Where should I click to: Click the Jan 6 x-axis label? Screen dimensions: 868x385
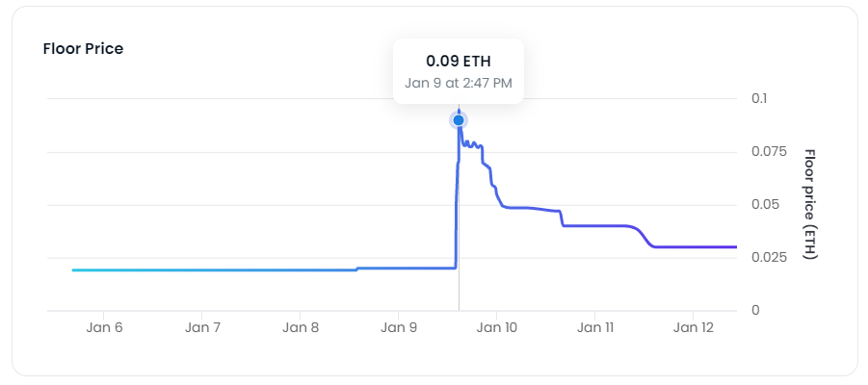(x=104, y=328)
